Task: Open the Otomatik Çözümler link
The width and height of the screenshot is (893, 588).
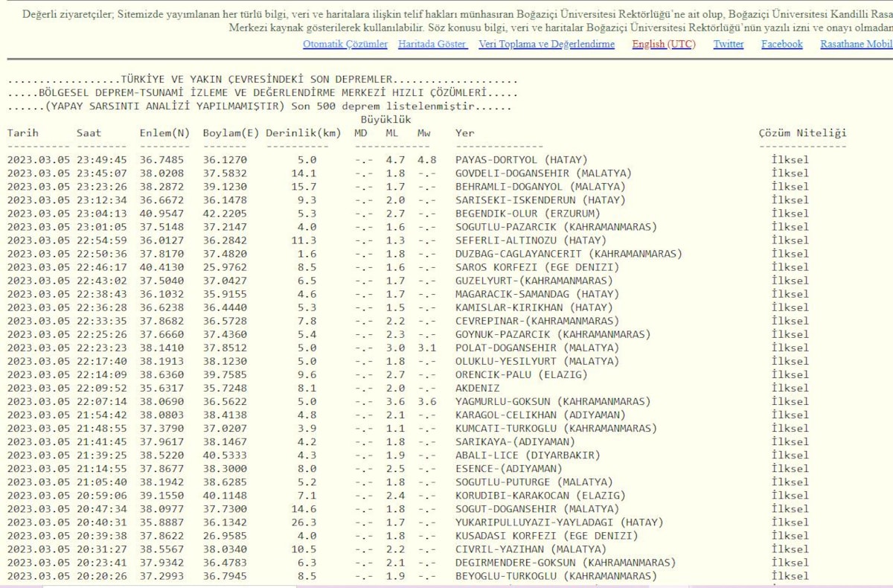Action: [x=345, y=45]
